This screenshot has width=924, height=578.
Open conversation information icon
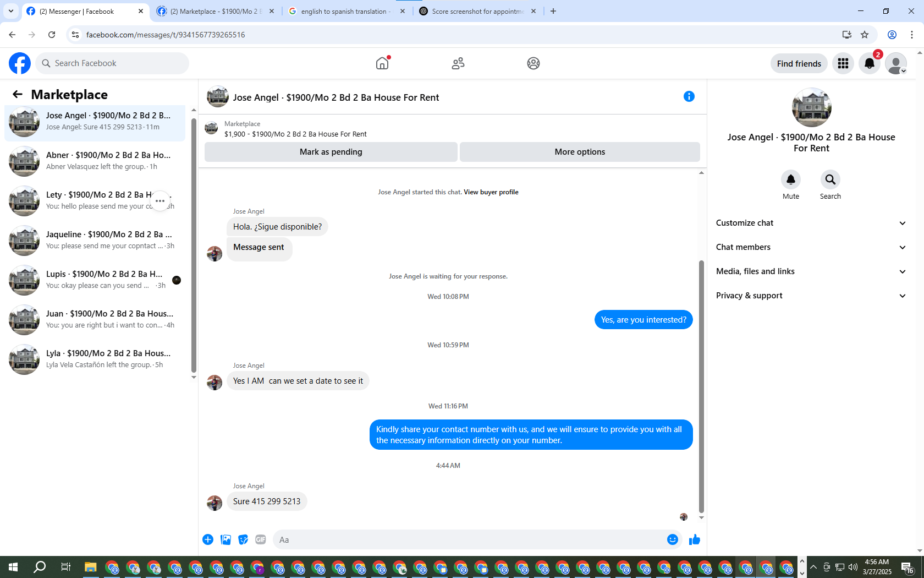pos(689,96)
